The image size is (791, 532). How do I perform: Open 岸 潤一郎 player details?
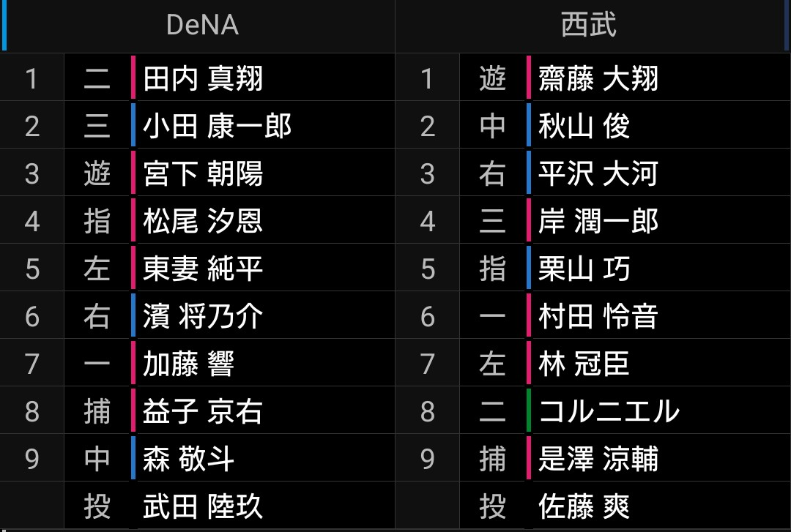click(598, 221)
